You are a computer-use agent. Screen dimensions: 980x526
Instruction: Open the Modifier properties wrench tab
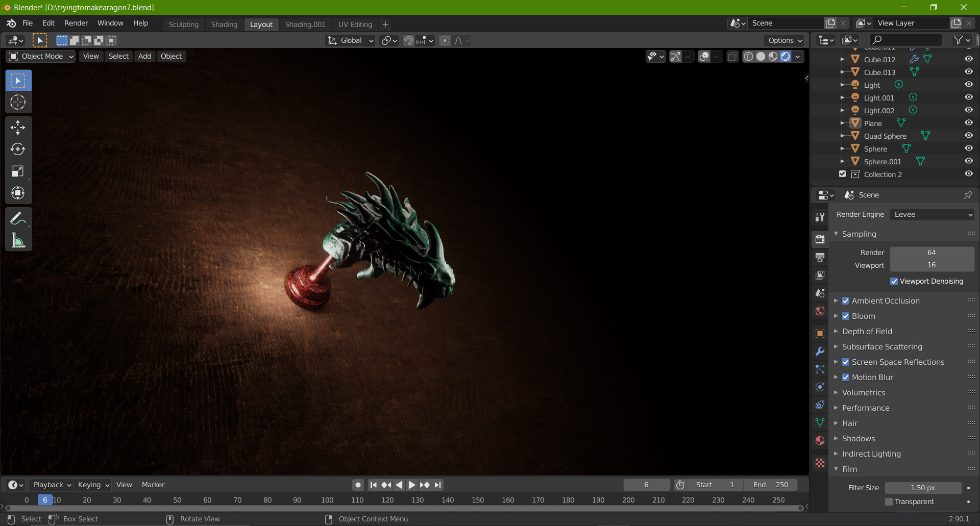coord(820,351)
